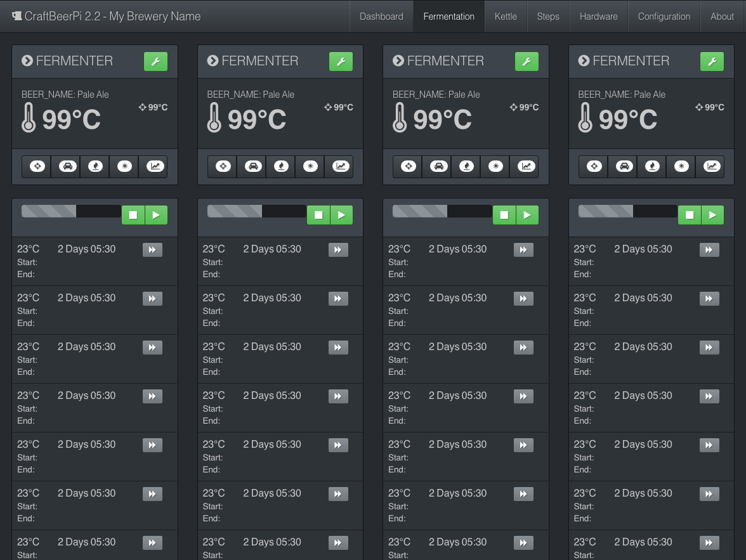Click the chevron beside the fourth FERMENTER title

tap(584, 61)
